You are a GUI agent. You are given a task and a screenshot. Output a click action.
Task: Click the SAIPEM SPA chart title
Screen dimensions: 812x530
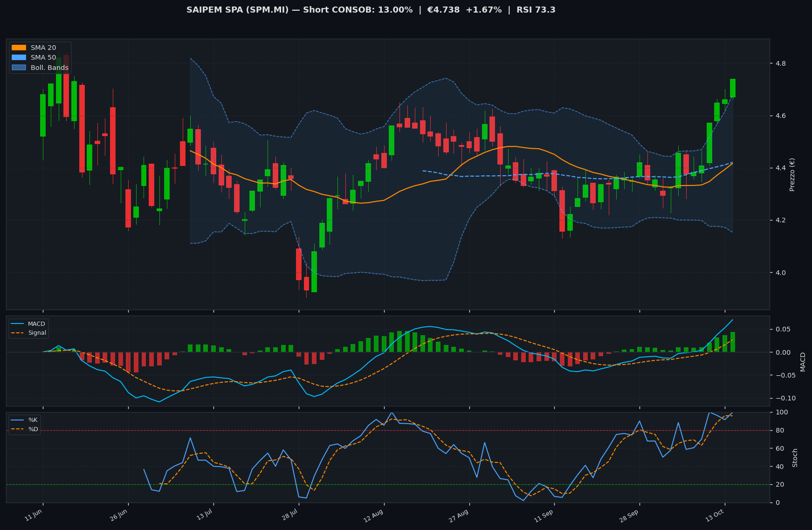[x=371, y=10]
